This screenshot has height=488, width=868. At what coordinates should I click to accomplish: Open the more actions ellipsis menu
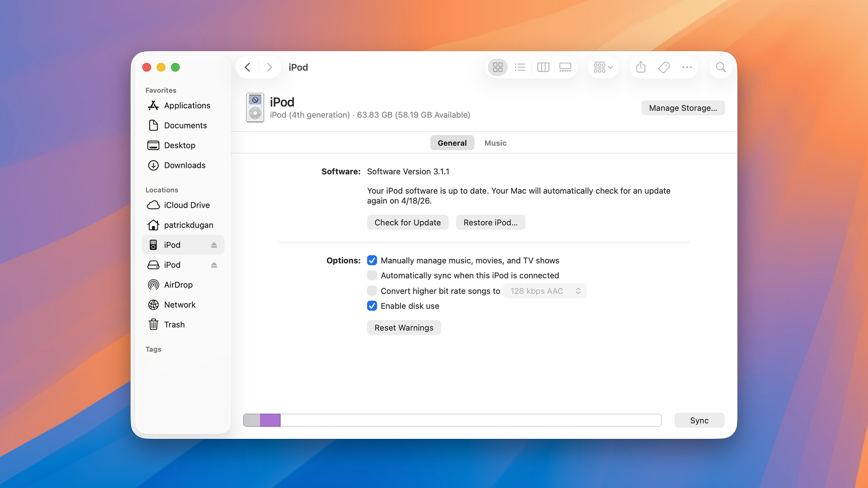coord(687,67)
